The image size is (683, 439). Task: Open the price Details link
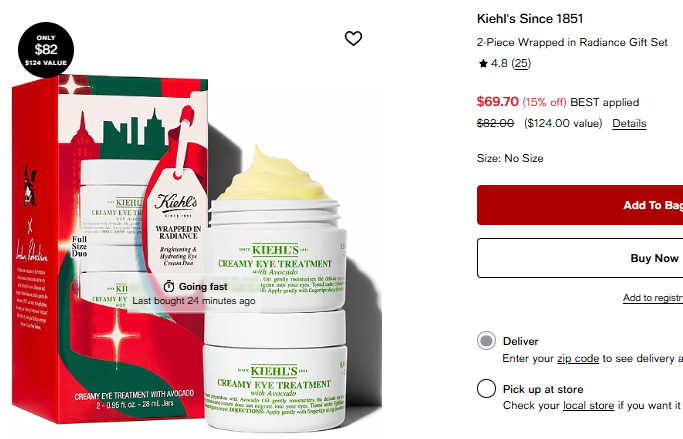point(629,123)
